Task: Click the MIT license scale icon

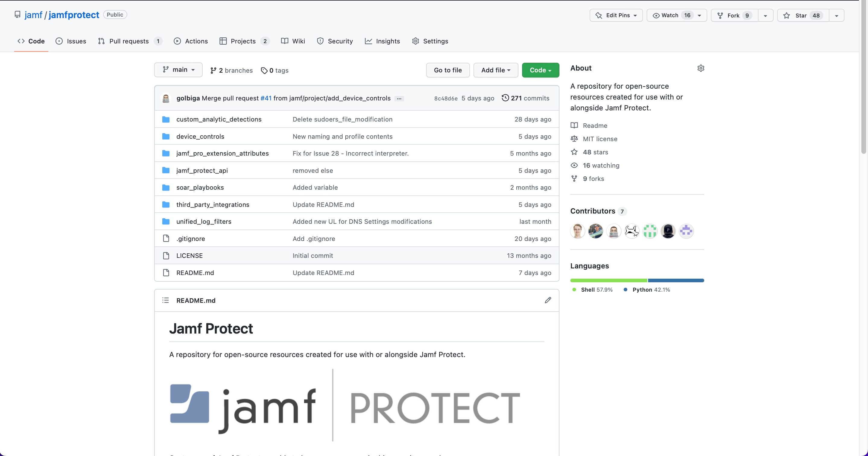Action: coord(574,138)
